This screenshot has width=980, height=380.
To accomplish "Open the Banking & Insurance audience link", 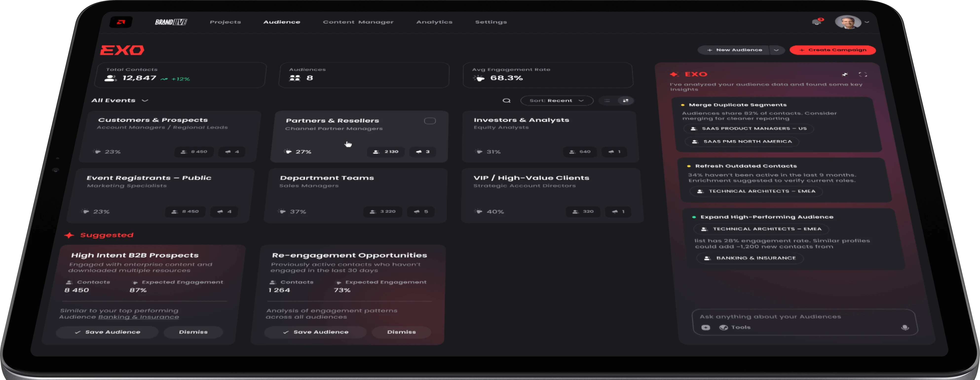I will 138,317.
